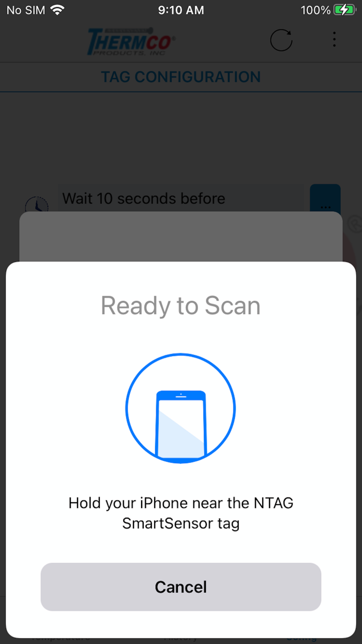Tap the clock icon beside wait setting
Screen dimensions: 362x644
pos(37,204)
